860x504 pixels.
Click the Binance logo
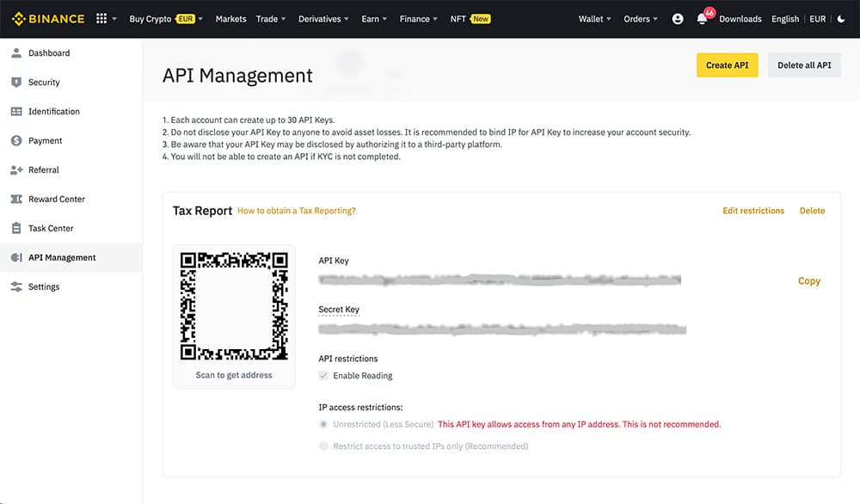(x=48, y=19)
